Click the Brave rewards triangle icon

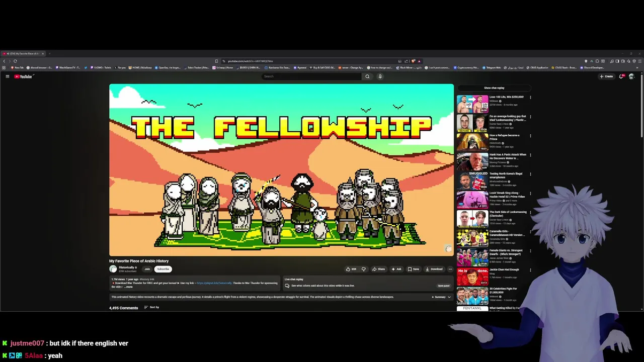tap(419, 61)
